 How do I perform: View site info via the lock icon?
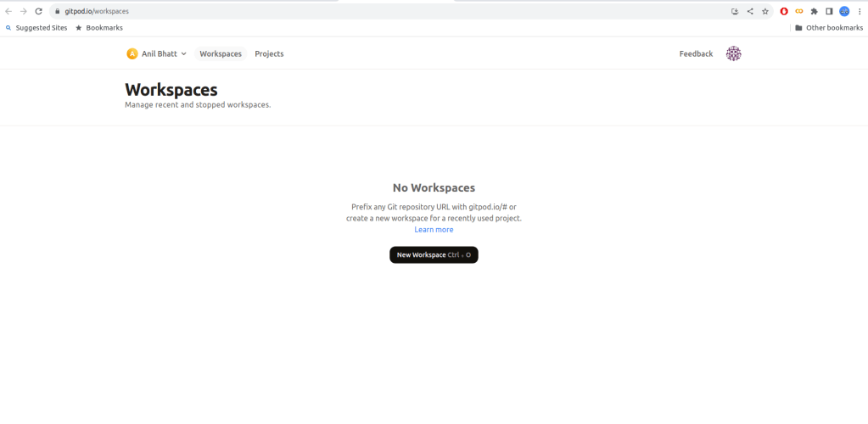click(57, 11)
